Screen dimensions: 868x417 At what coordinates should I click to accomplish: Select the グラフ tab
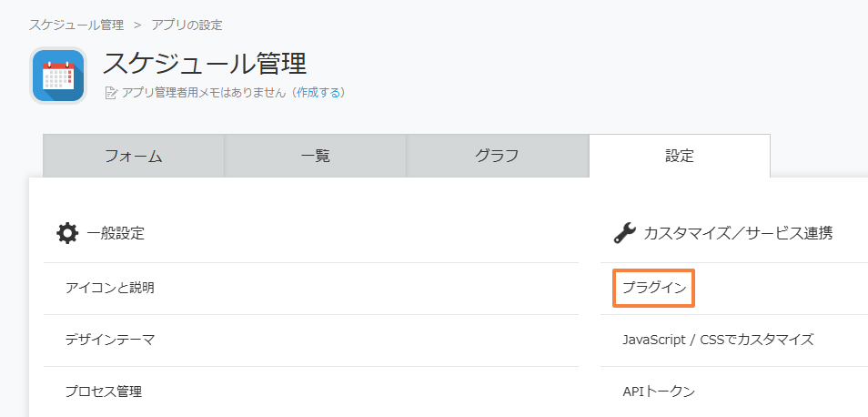point(497,157)
